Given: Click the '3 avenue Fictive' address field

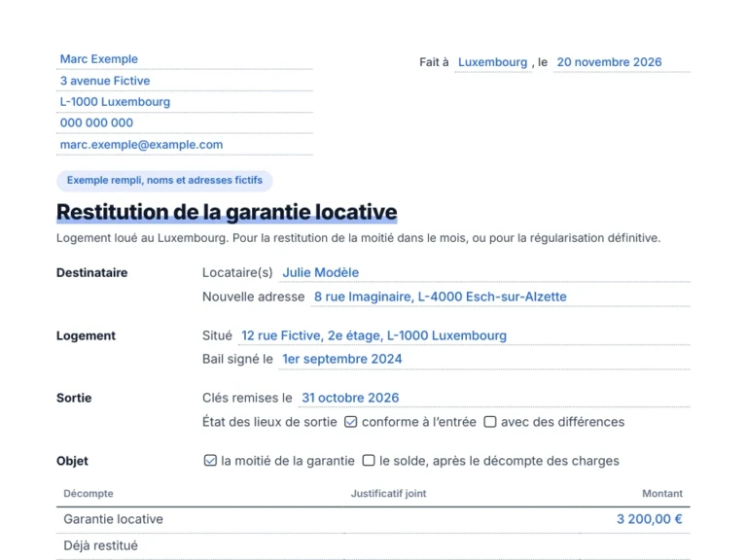Looking at the screenshot, I should coord(185,81).
